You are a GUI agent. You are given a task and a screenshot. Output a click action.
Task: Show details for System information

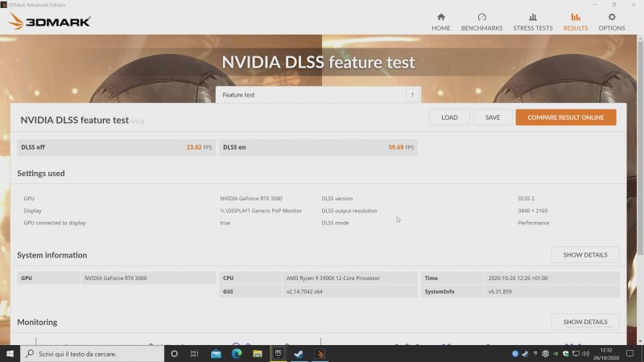pyautogui.click(x=585, y=255)
